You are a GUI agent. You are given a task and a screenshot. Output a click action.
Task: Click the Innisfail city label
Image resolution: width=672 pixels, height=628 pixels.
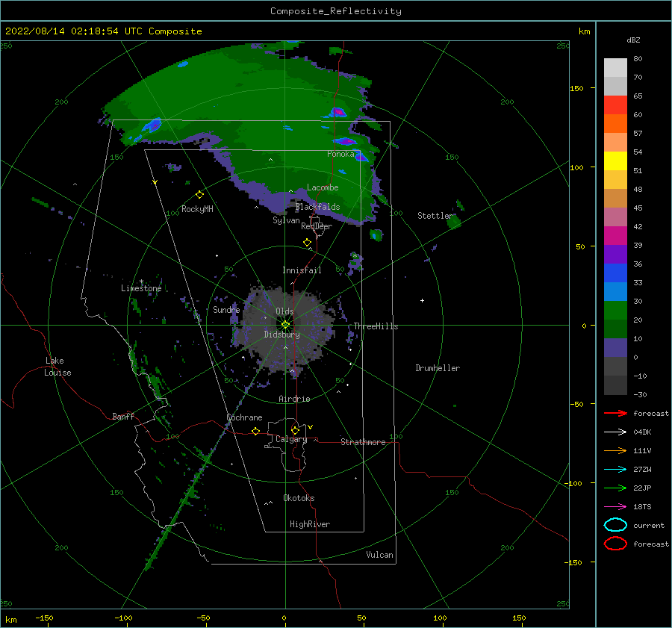point(302,270)
